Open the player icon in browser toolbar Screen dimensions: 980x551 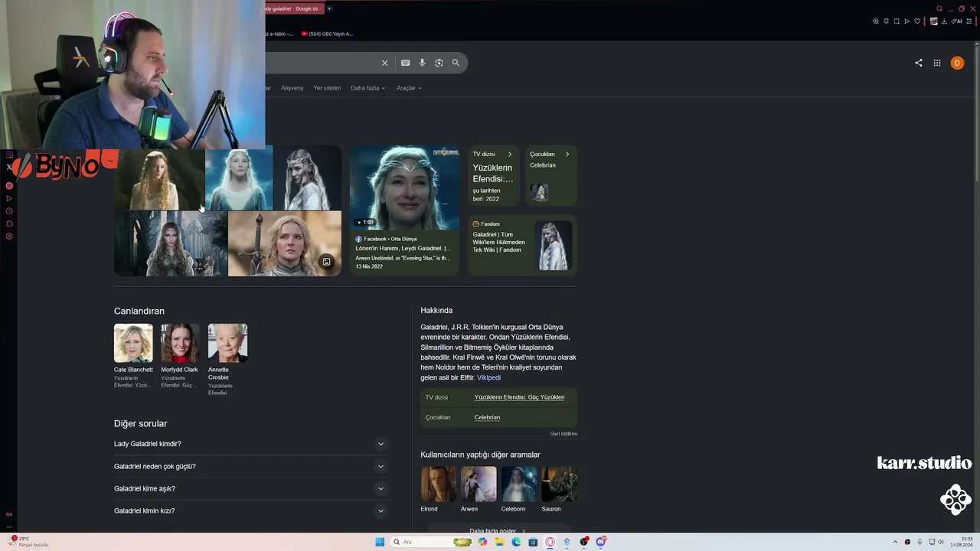coord(907,21)
